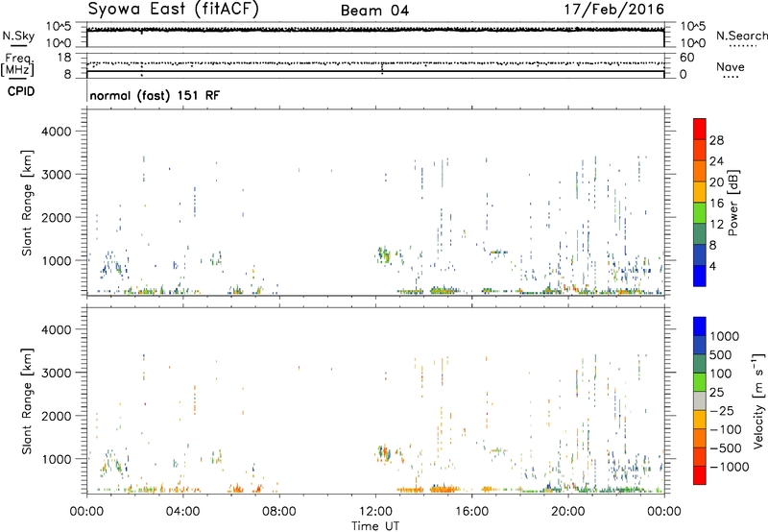The width and height of the screenshot is (768, 532).
Task: Click the '04:00' time axis tick label
Action: (182, 512)
